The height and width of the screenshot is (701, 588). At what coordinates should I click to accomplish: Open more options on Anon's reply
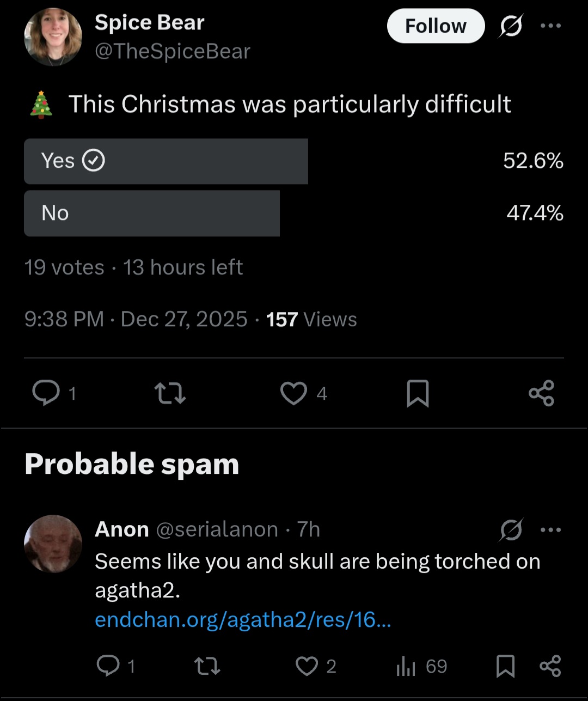click(x=550, y=529)
